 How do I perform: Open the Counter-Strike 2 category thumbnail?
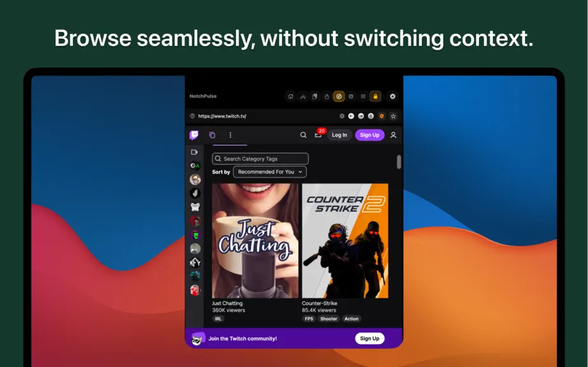pos(345,240)
